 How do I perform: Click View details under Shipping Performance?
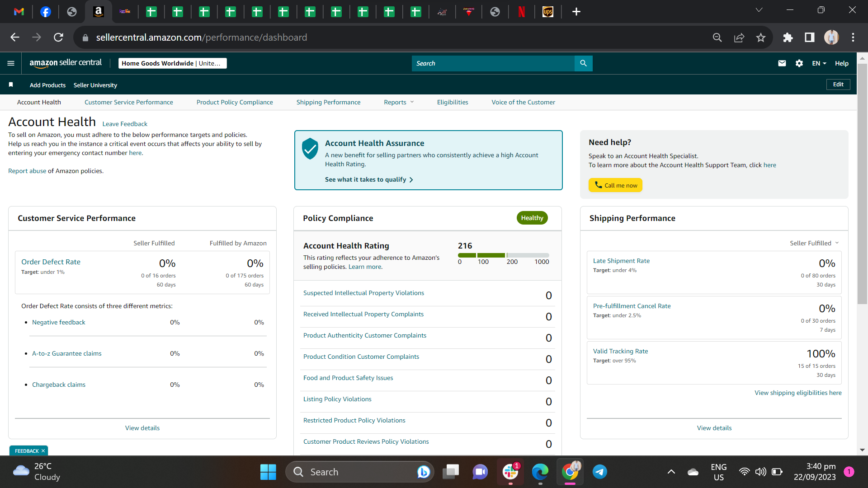click(x=714, y=428)
